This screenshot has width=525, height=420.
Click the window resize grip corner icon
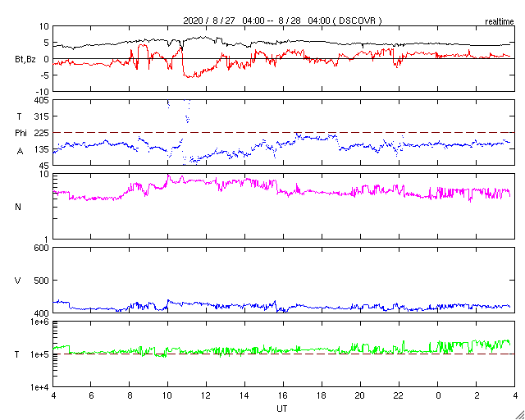[520, 415]
